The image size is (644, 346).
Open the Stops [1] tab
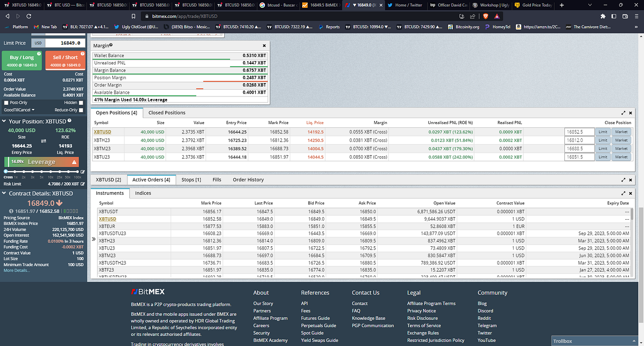191,180
